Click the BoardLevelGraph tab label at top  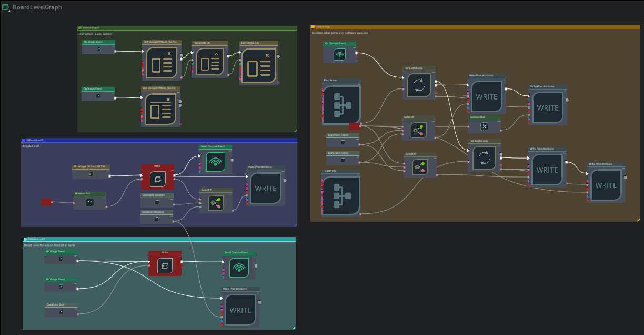[38, 7]
